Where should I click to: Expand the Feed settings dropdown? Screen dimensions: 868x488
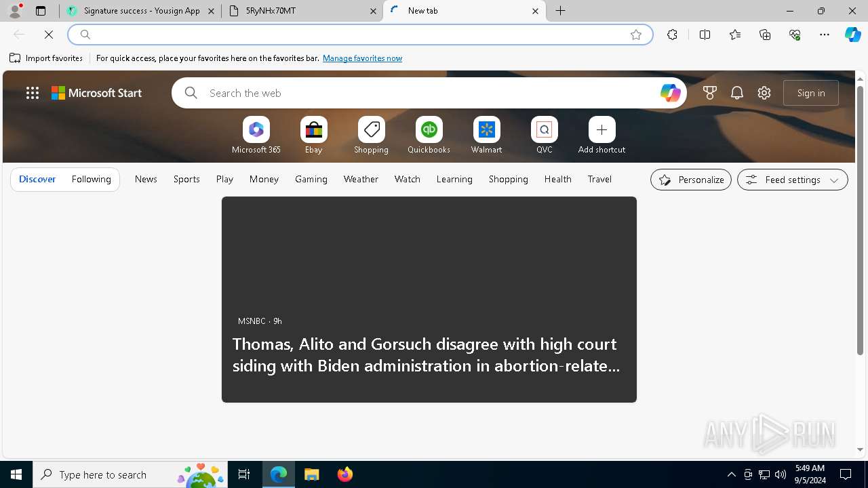pyautogui.click(x=793, y=180)
